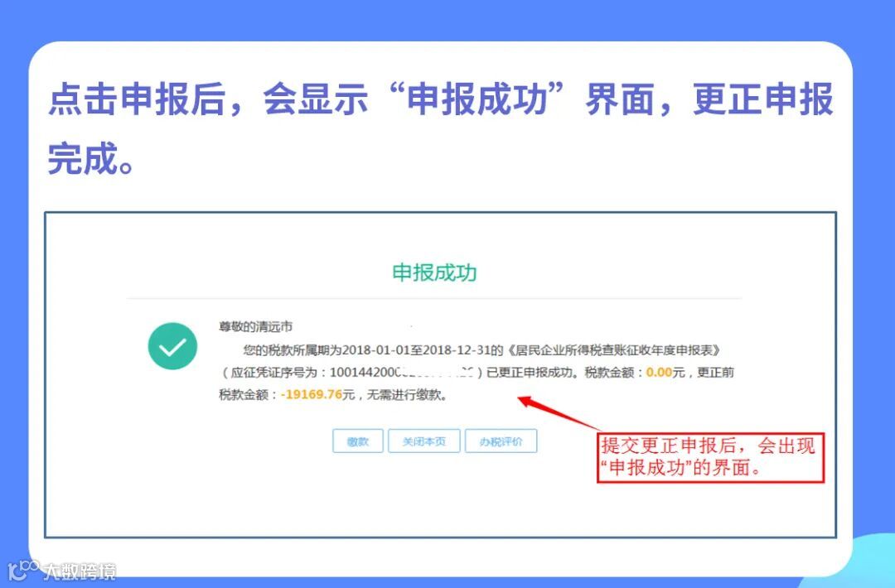The height and width of the screenshot is (588, 895).
Task: Click the 缴款 button
Action: [x=358, y=441]
